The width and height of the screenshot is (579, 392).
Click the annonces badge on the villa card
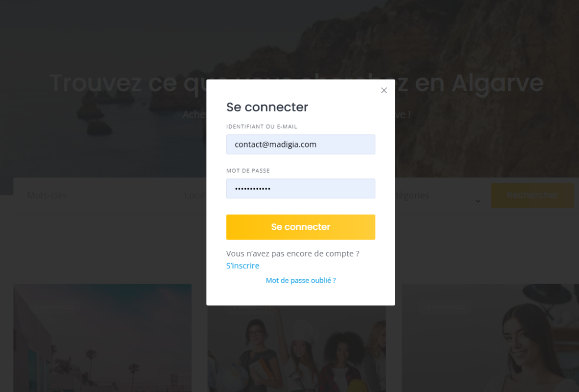click(55, 307)
